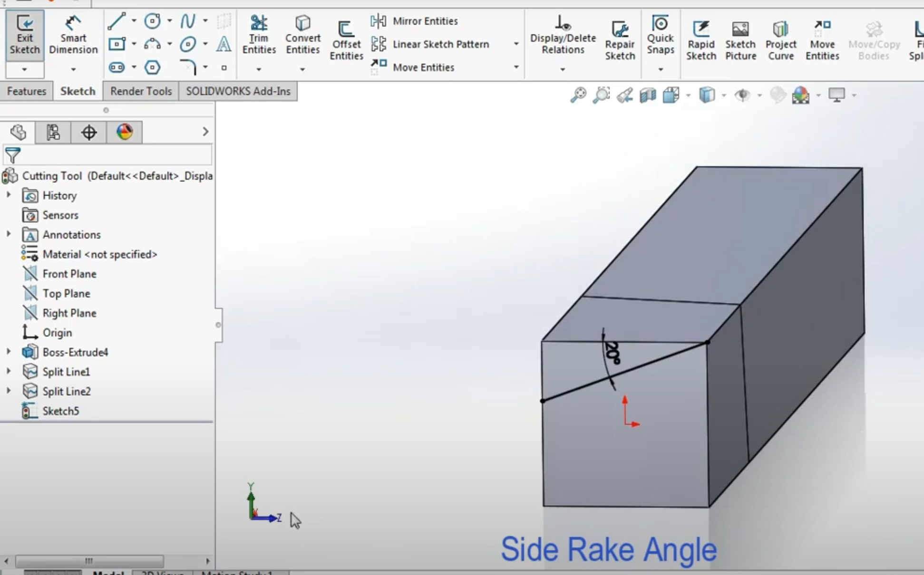The image size is (924, 575).
Task: Select Sketch5 in the feature tree
Action: pos(60,411)
